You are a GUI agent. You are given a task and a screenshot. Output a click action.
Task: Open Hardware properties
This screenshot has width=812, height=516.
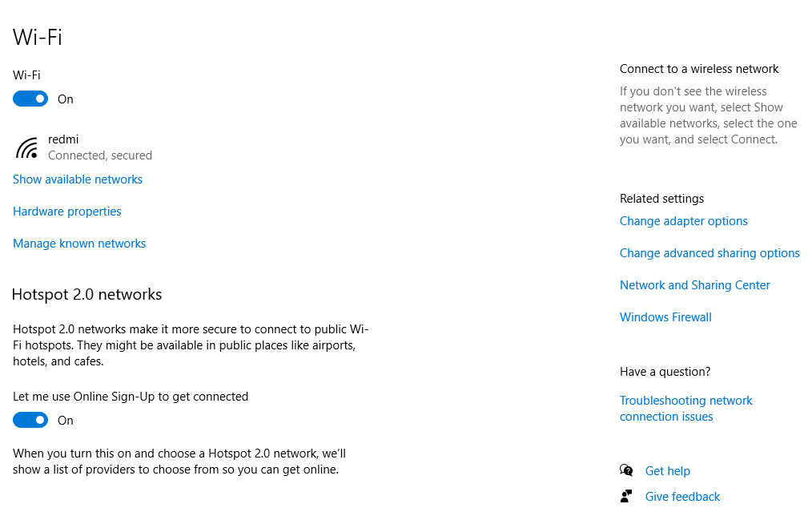[x=66, y=211]
